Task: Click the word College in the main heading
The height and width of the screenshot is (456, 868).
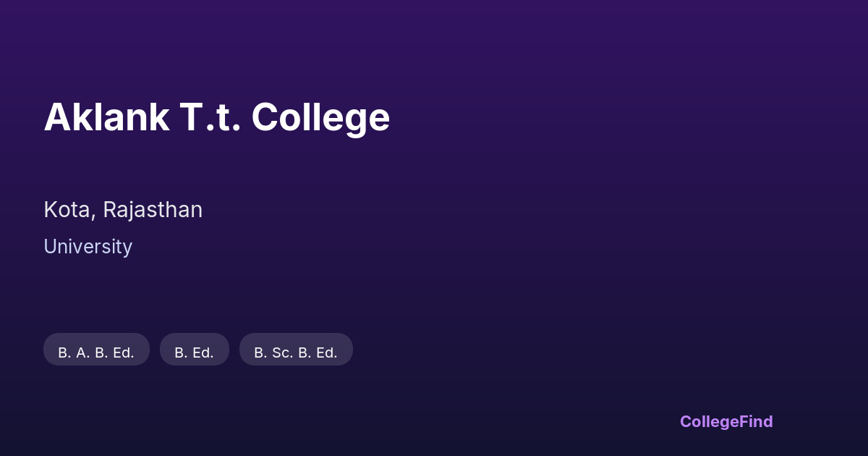Action: (x=320, y=117)
